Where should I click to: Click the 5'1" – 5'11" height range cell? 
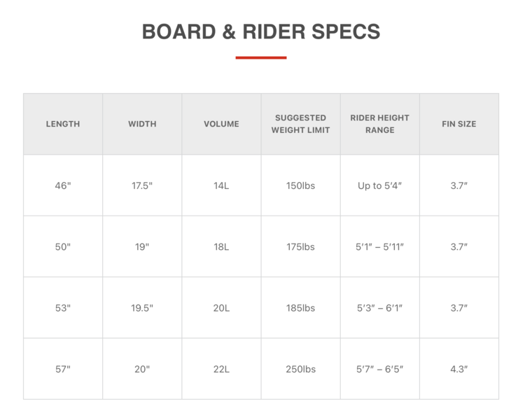(x=379, y=246)
